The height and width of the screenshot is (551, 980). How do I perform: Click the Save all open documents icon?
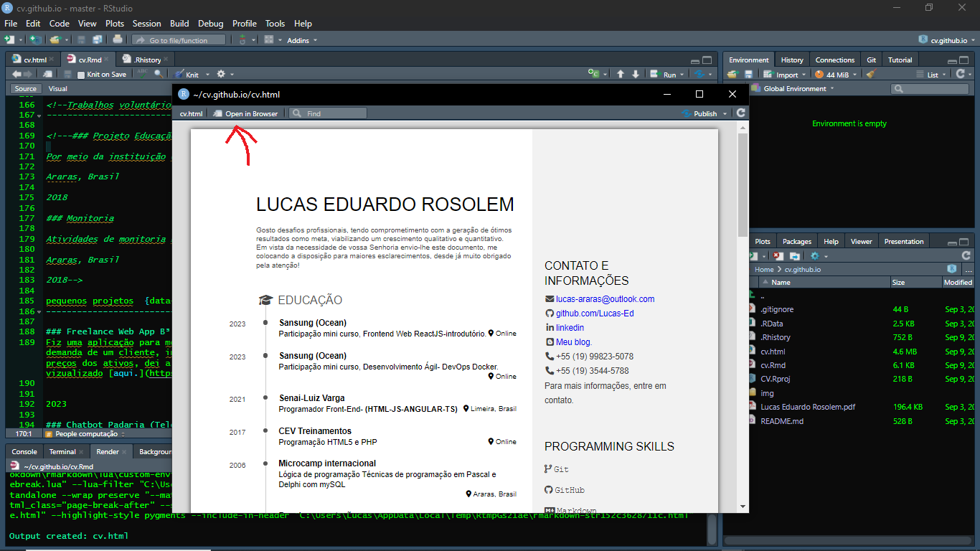[x=97, y=40]
